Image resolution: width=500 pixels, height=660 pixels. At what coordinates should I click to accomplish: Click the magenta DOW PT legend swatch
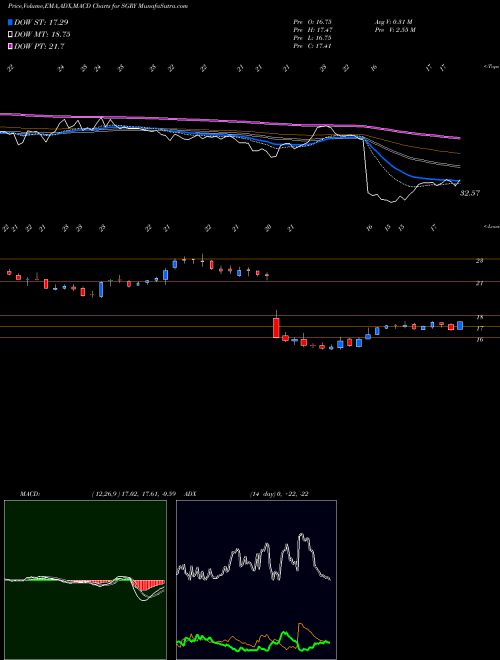point(11,46)
